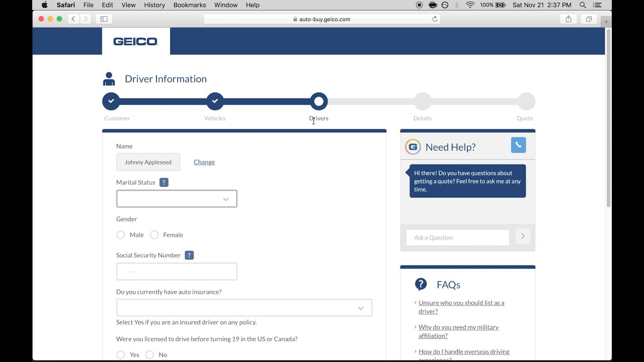The height and width of the screenshot is (362, 644).
Task: Select the Male gender option
Action: (x=121, y=235)
